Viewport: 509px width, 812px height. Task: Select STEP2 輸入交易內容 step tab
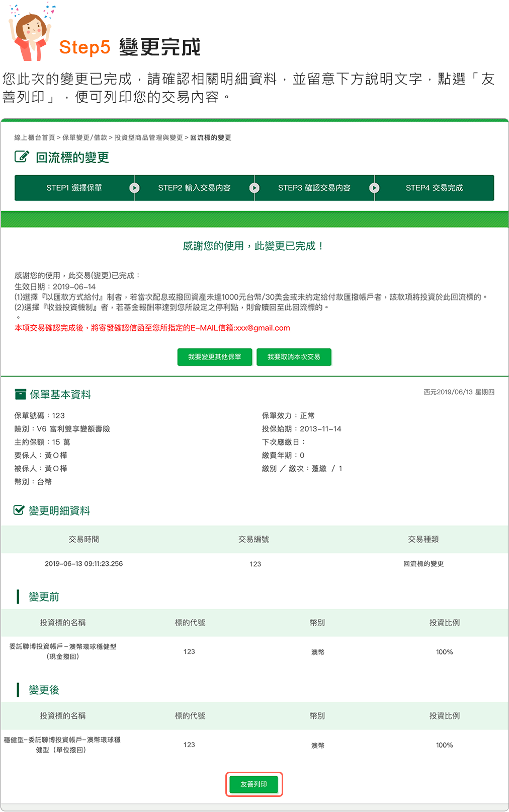point(194,188)
